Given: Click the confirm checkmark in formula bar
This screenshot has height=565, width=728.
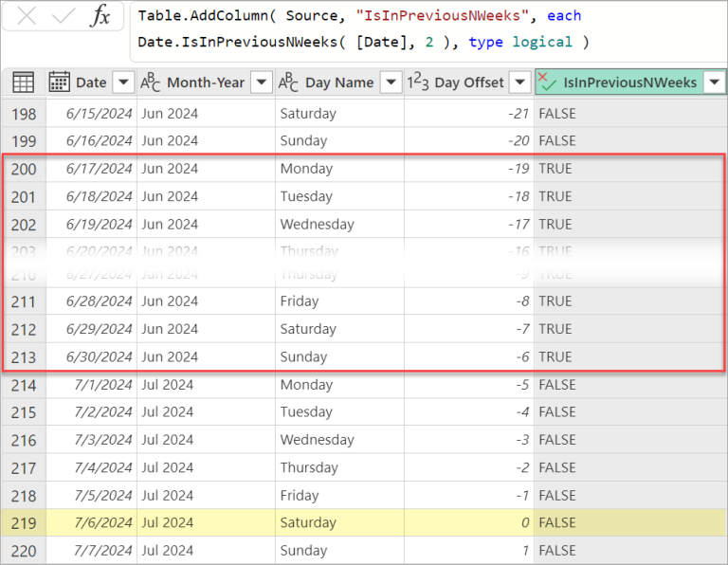Looking at the screenshot, I should (63, 16).
